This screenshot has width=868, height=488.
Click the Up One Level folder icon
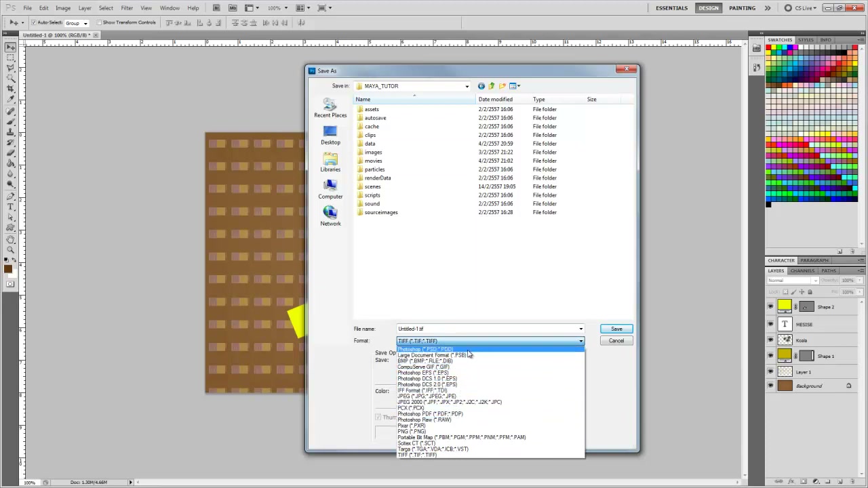pos(492,86)
